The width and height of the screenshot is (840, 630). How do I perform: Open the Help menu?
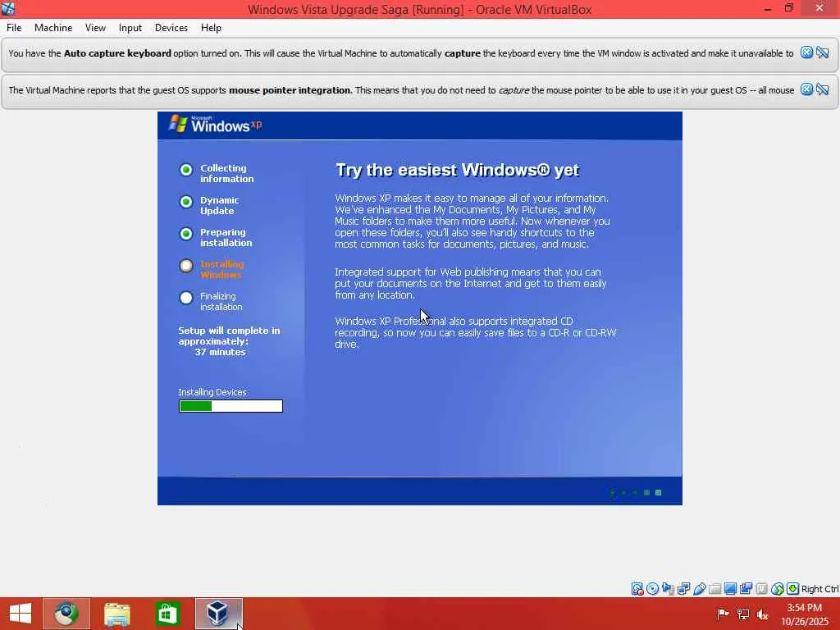211,28
